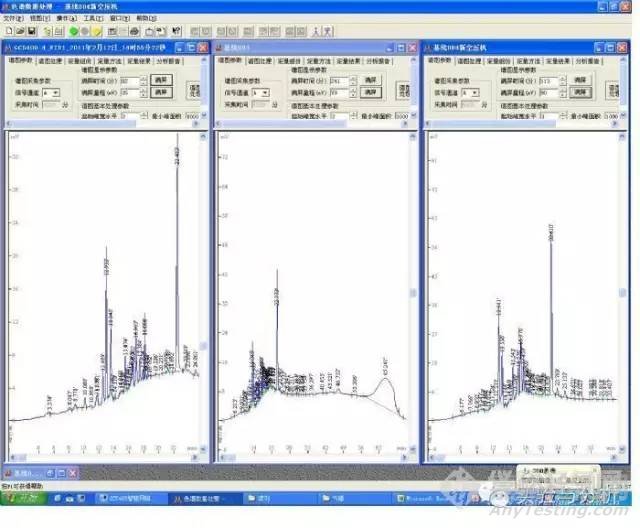Click the bottom 满屏 button in middle window
Viewport: 640px width, 528px height.
pyautogui.click(x=371, y=92)
